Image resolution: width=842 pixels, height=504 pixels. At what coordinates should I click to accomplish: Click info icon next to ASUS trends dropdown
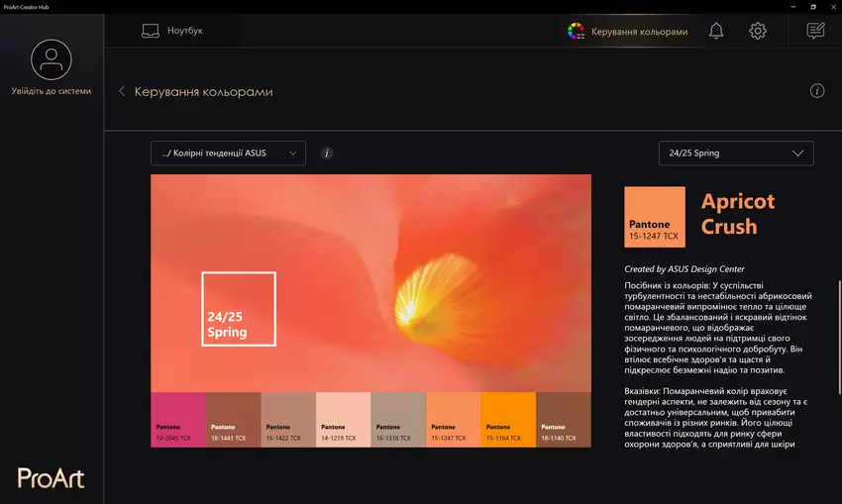pyautogui.click(x=327, y=153)
